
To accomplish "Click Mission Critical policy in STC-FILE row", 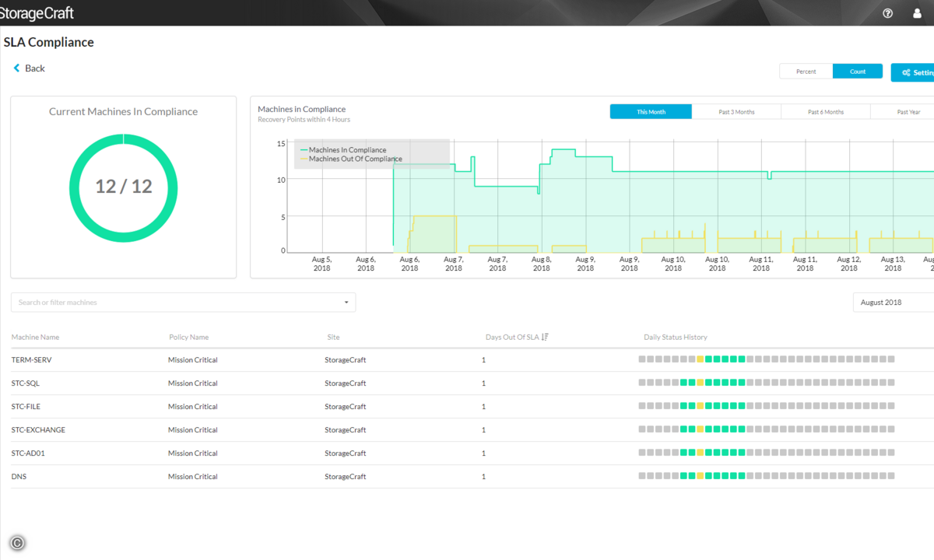I will coord(193,407).
